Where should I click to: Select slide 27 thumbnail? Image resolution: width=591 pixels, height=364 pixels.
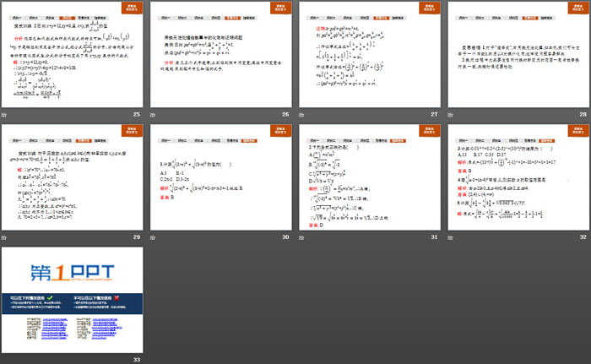coord(370,54)
